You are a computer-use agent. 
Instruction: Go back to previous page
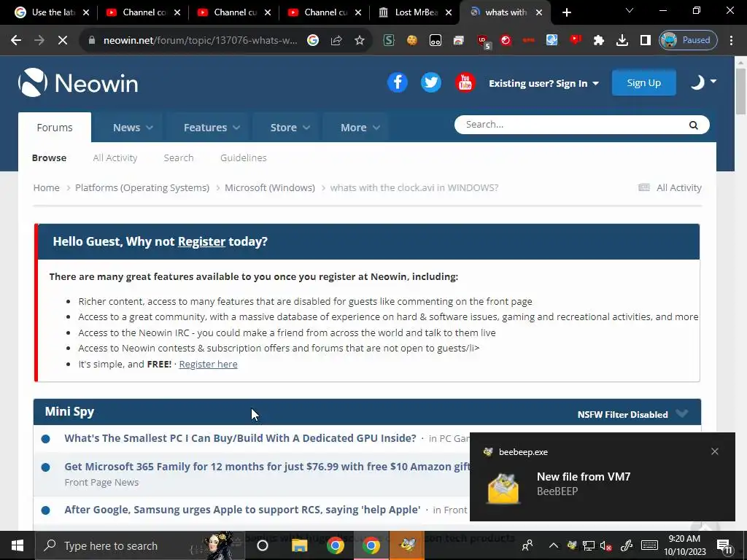(x=16, y=40)
